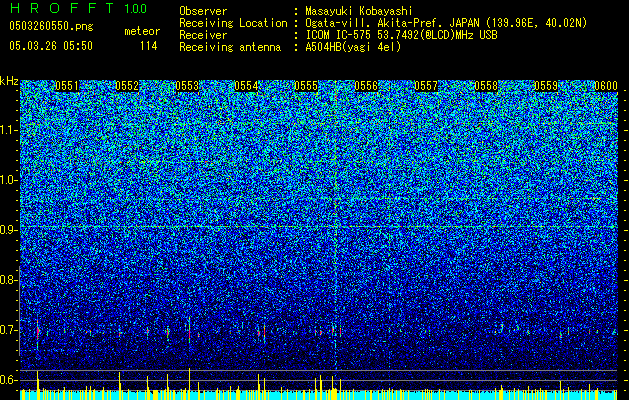The height and width of the screenshot is (400, 629).
Task: Select observer name Masayuki Kobayashi
Action: click(x=358, y=11)
